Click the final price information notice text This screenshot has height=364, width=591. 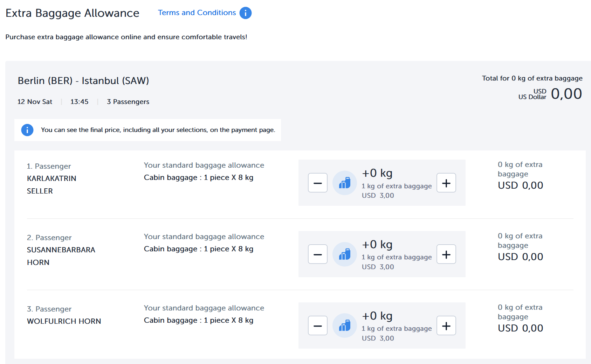(x=158, y=130)
